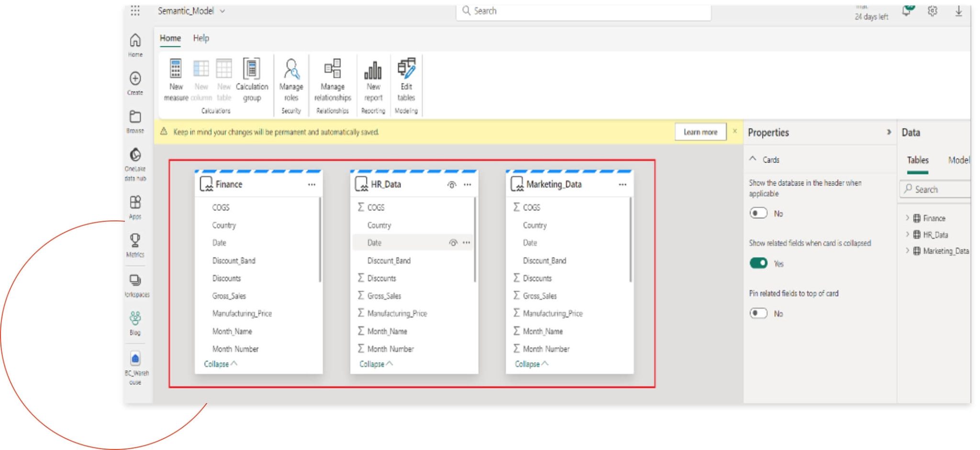Toggle show related fields when collapsed
This screenshot has height=450, width=980.
coord(758,263)
